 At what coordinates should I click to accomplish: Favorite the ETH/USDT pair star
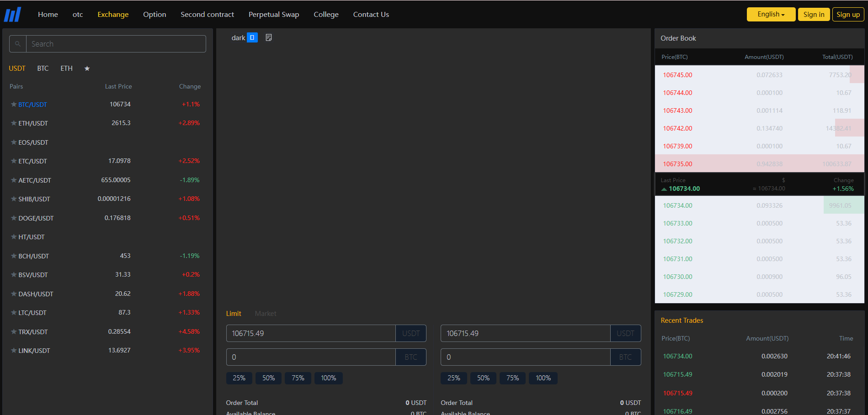(14, 123)
